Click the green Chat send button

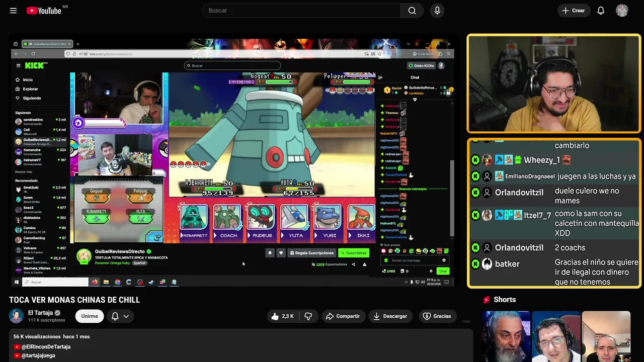pos(442,271)
